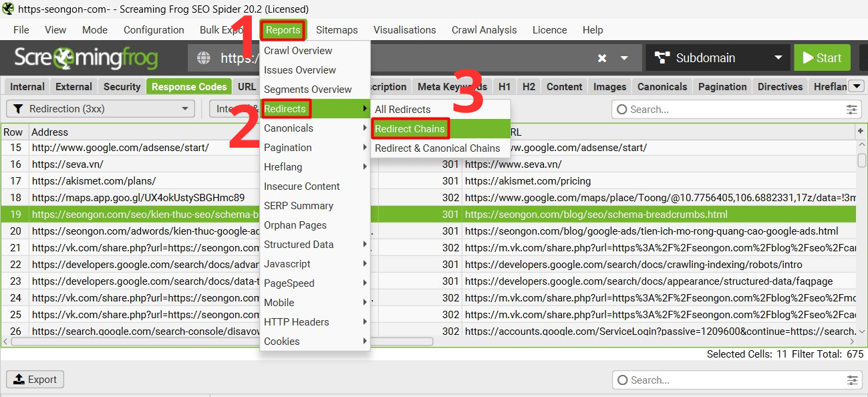Image resolution: width=868 pixels, height=397 pixels.
Task: Select Insecure Content report
Action: [315, 186]
